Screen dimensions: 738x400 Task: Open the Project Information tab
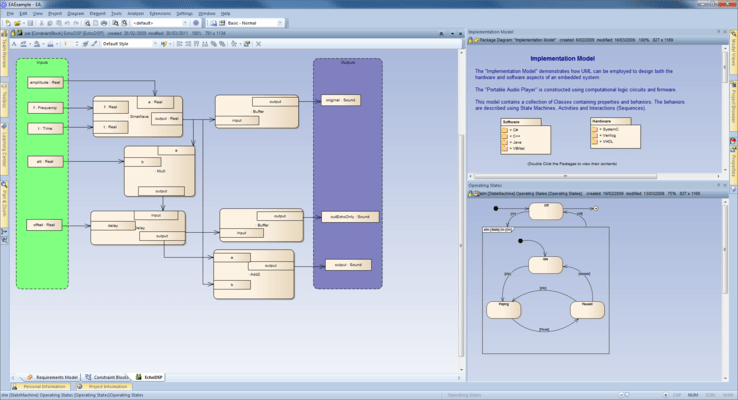point(103,386)
